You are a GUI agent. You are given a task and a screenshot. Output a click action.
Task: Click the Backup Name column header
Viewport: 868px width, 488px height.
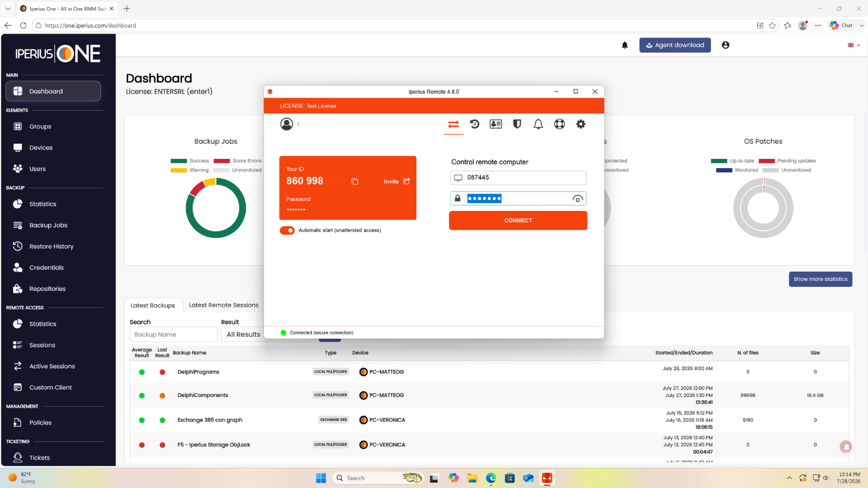[x=189, y=353]
